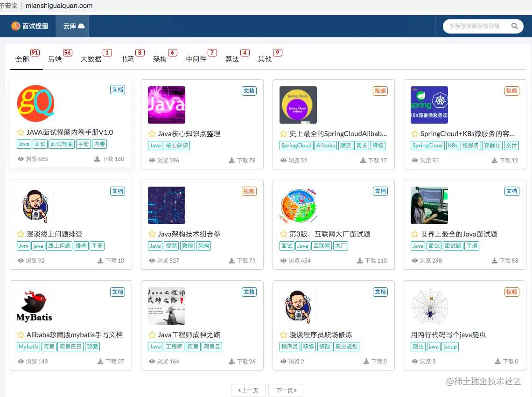Star the Java工程师成神之路 card
Screen dimensions: 532x397
pos(152,335)
